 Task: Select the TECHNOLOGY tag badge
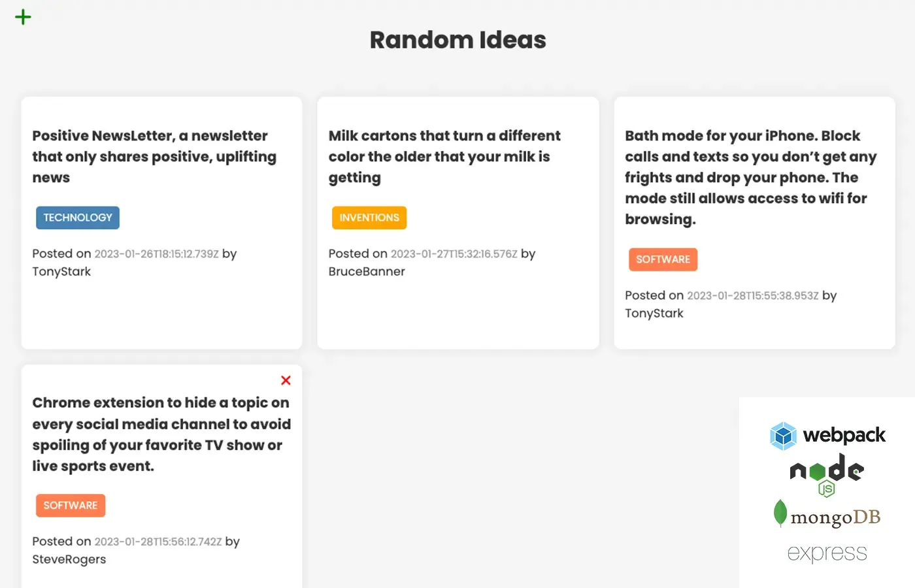coord(78,218)
